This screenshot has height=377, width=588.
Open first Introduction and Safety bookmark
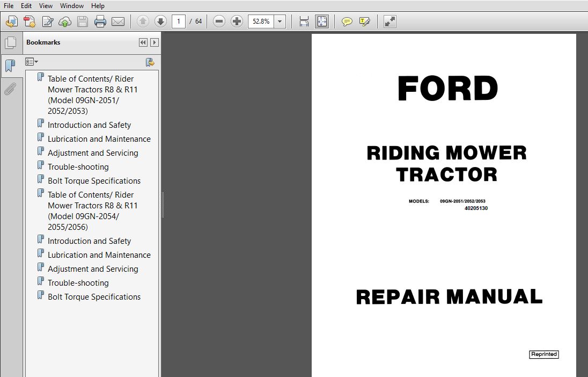(x=89, y=125)
